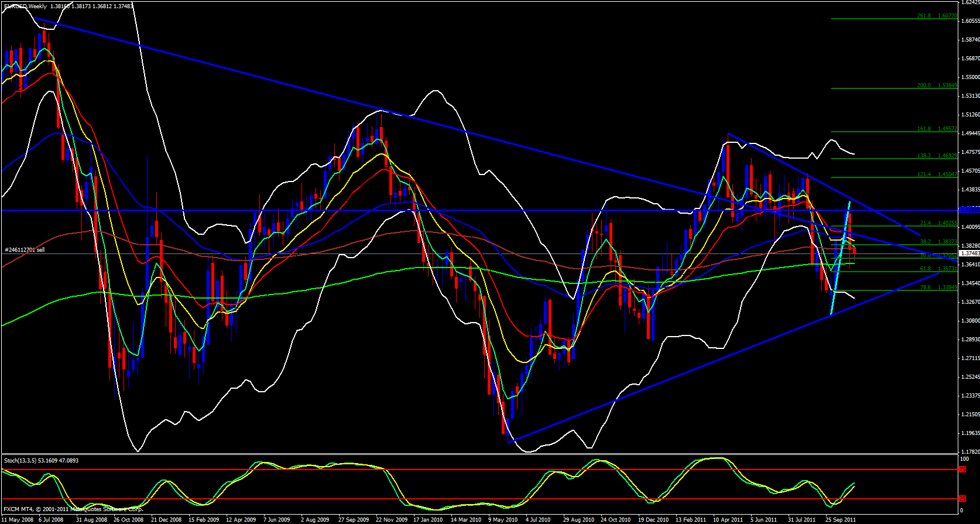Image resolution: width=980 pixels, height=524 pixels.
Task: Click the 29 Aug 2010 date label
Action: [578, 520]
